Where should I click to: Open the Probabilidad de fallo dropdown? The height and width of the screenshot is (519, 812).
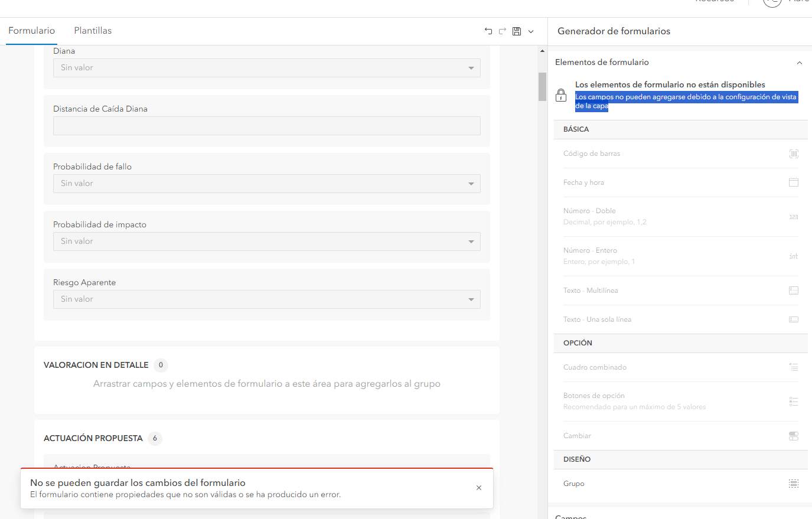click(x=267, y=184)
